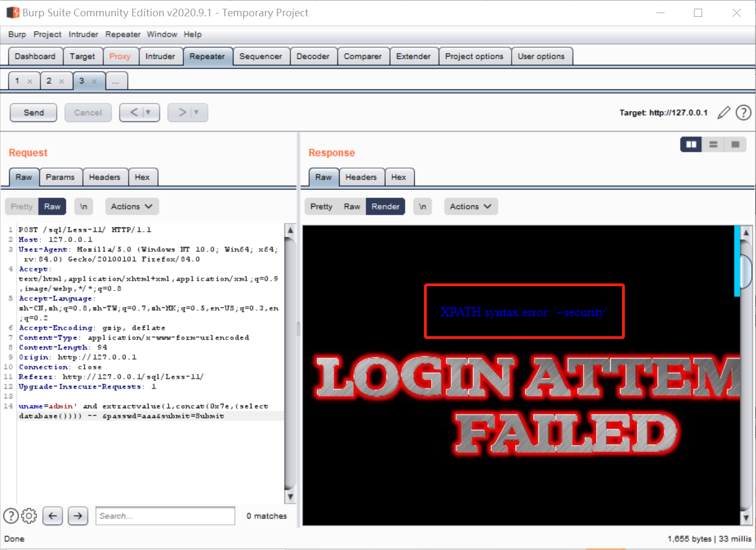Open response Actions dropdown
Viewport: 756px width, 550px height.
click(x=471, y=207)
